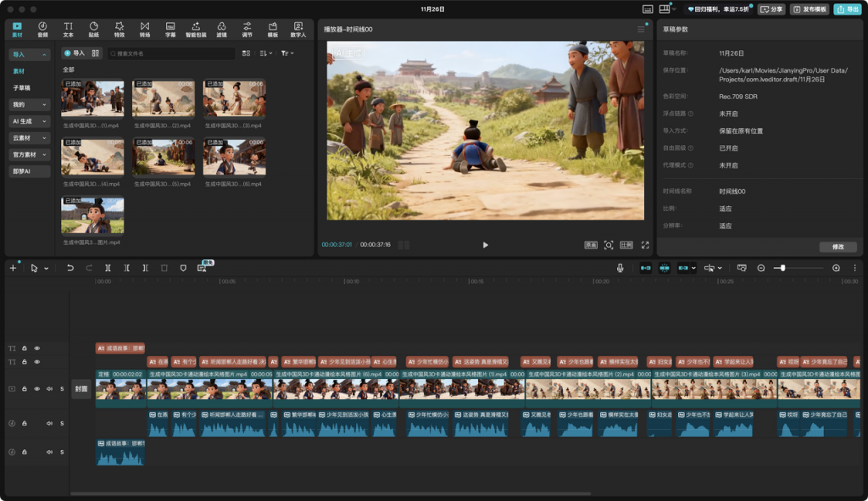Play the video in the preview player
This screenshot has height=501, width=868.
pos(486,245)
